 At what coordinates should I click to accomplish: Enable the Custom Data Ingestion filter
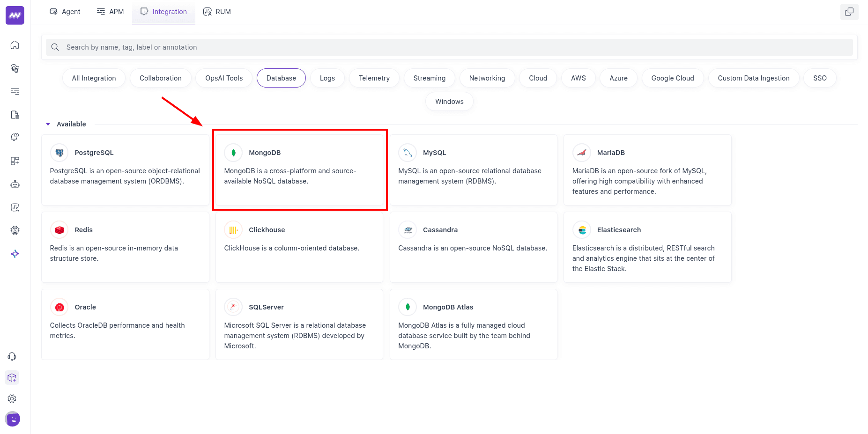coord(753,78)
